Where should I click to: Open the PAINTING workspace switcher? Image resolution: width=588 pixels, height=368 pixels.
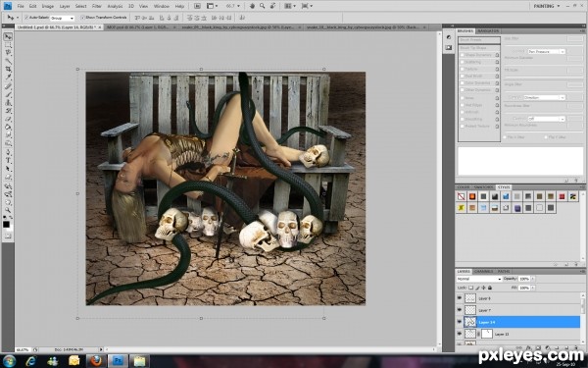pyautogui.click(x=547, y=6)
